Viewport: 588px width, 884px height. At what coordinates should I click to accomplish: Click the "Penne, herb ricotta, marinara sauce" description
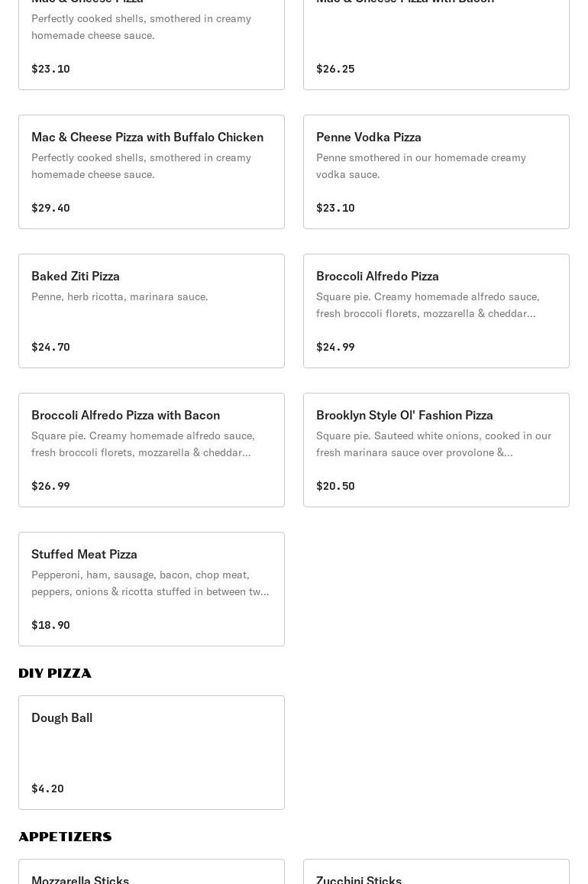120,296
